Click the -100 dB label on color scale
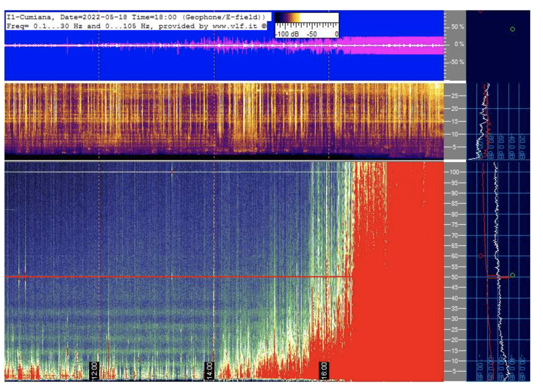543x392 pixels. (x=287, y=34)
